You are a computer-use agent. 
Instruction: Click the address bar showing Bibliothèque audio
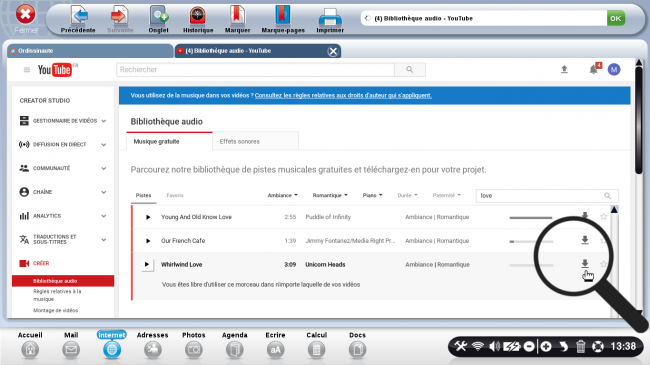(483, 18)
